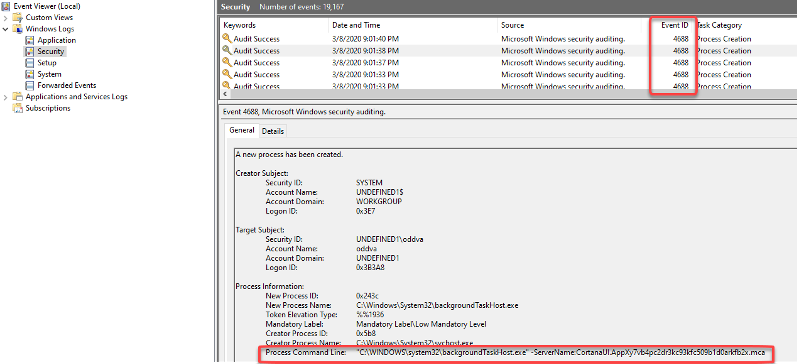Click the key icon of the 9:01:38 PM event
797x364 pixels.
coord(227,50)
